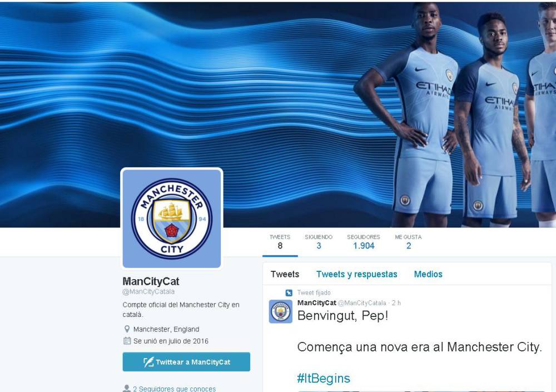This screenshot has height=392, width=556.
Task: Switch to the Tweets y respuestas tab
Action: pyautogui.click(x=357, y=274)
